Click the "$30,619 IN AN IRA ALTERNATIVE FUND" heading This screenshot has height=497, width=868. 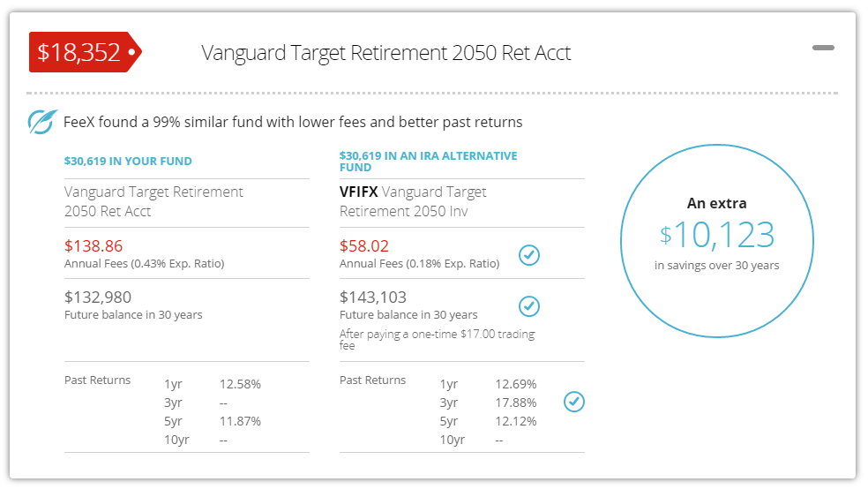click(428, 162)
